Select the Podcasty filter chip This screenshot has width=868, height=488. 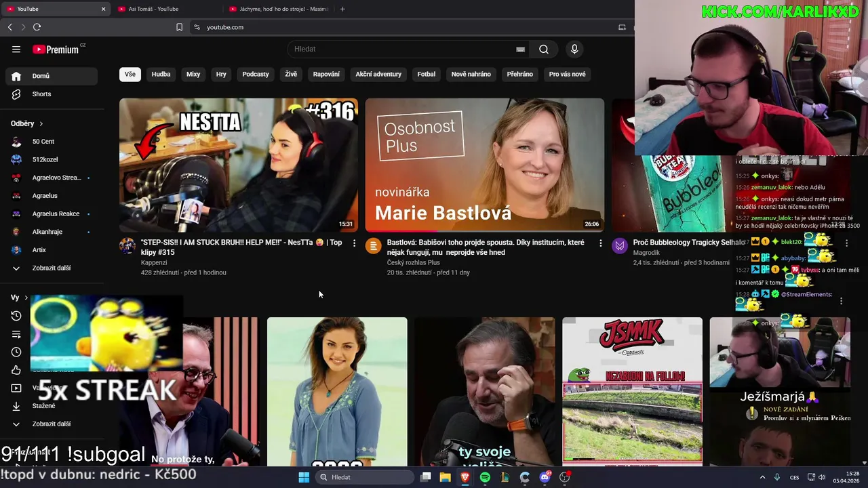pos(256,74)
